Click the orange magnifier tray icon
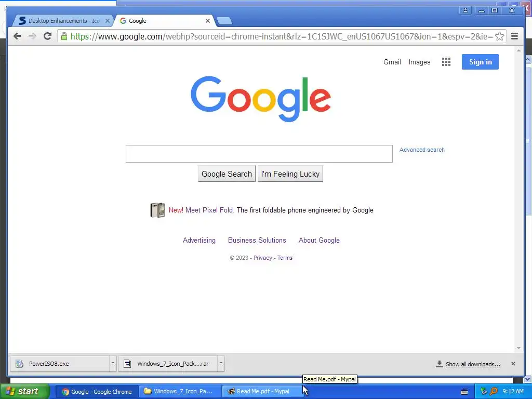The height and width of the screenshot is (399, 532). click(494, 391)
